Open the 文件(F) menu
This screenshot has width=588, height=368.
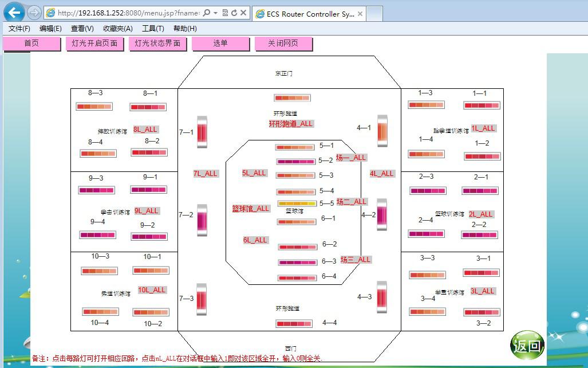[x=19, y=29]
